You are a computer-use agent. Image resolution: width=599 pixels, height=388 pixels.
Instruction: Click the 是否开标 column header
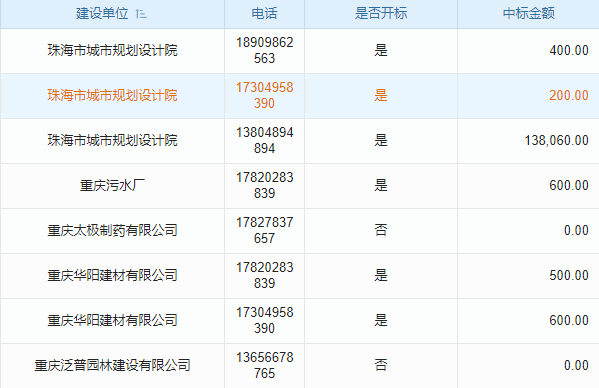coord(381,14)
